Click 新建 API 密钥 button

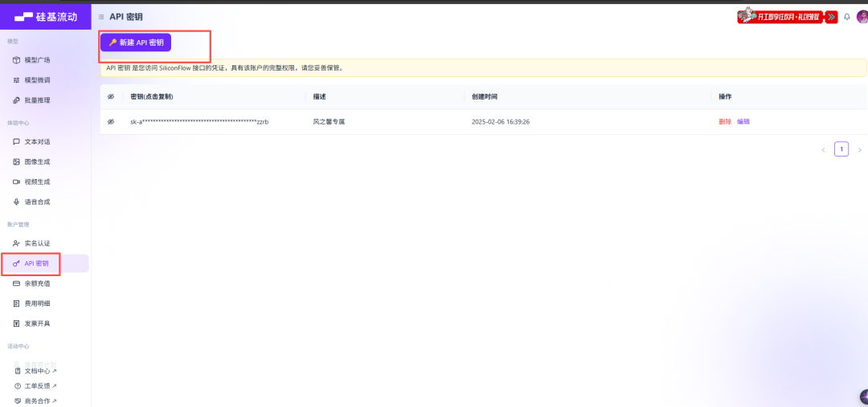136,42
